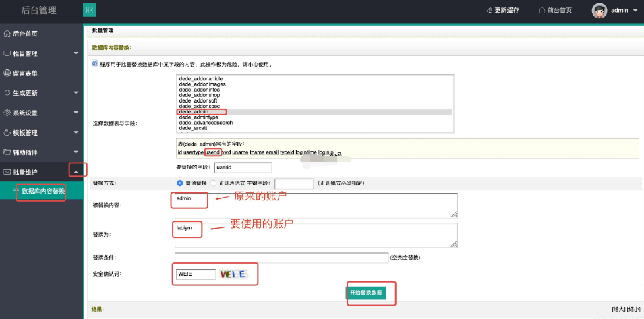
Task: Click the 被替换内容 textarea
Action: 316,205
